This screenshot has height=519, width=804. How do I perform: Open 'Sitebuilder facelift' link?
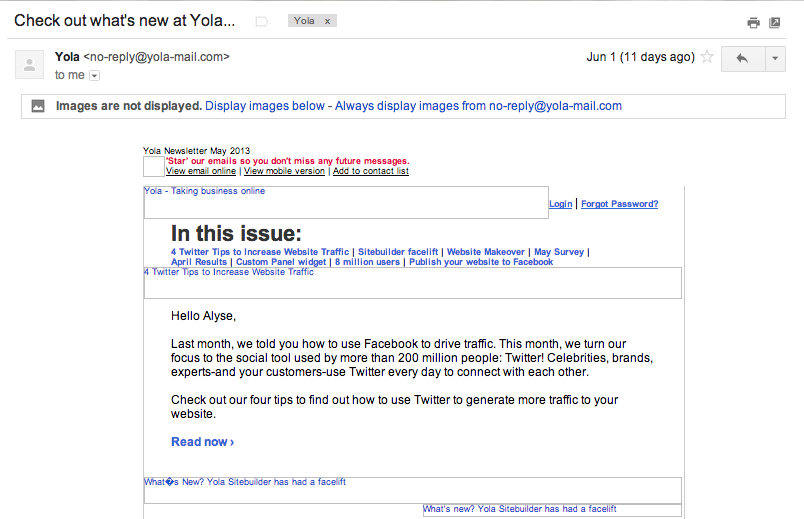click(x=398, y=252)
